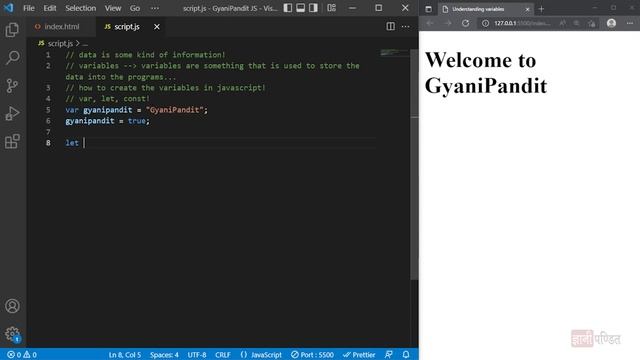Screen dimensions: 640x360
Task: Toggle bottom panel layout icon
Action: click(300, 8)
